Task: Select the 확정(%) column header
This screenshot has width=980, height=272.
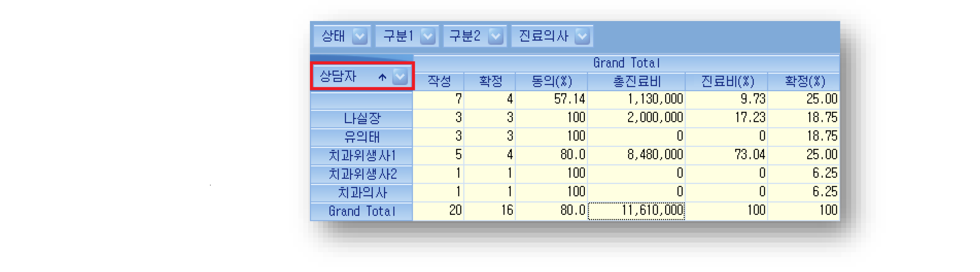Action: (x=804, y=81)
